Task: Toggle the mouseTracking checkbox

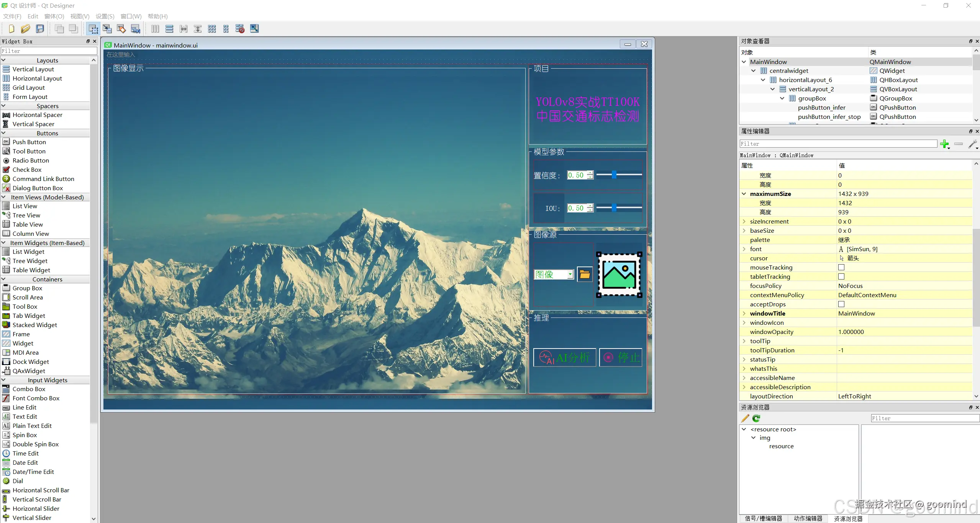Action: coord(841,267)
